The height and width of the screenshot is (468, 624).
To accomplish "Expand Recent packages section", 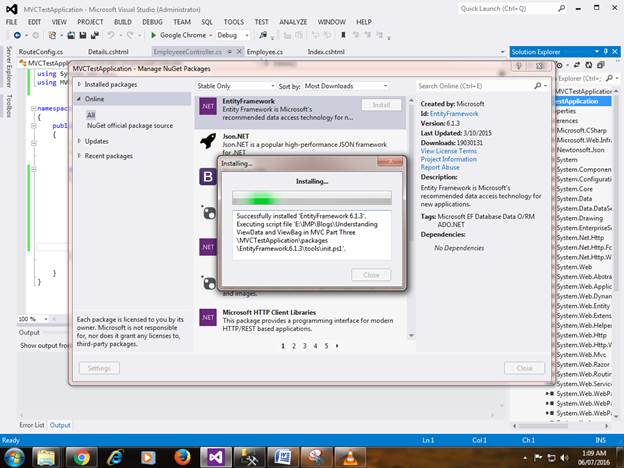I will coord(79,156).
